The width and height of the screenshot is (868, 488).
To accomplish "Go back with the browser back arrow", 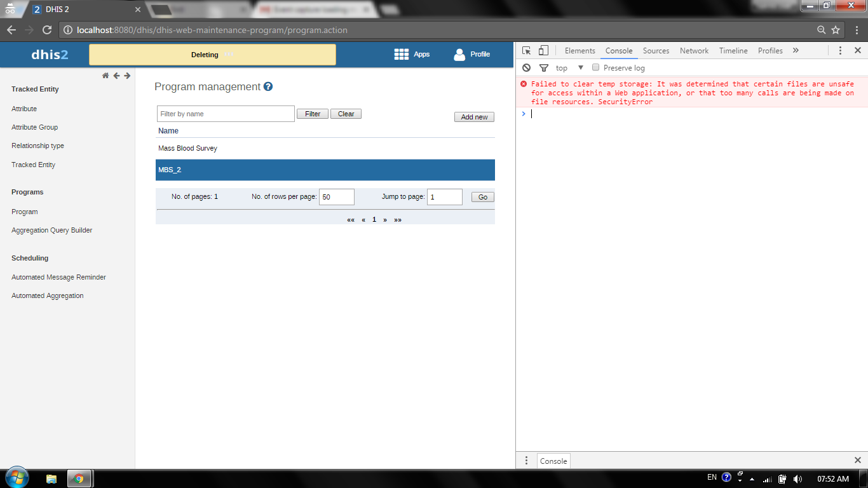I will pos(11,30).
